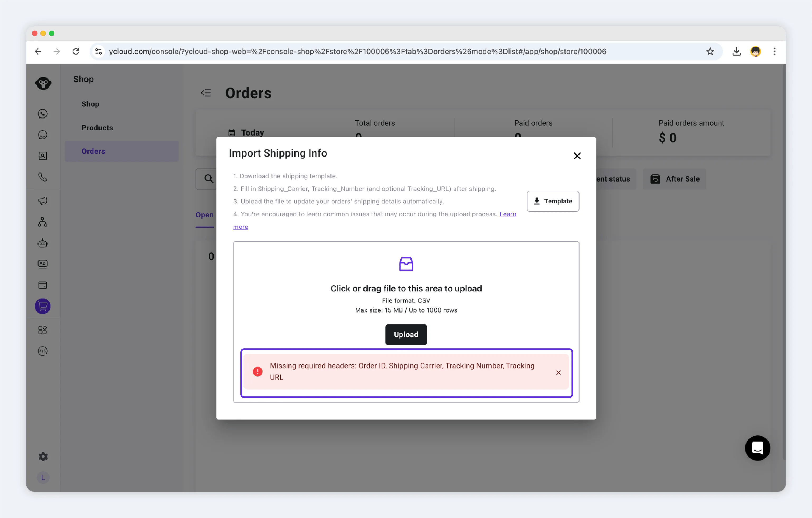The image size is (812, 518).
Task: Bookmark this page with star icon
Action: (x=710, y=51)
